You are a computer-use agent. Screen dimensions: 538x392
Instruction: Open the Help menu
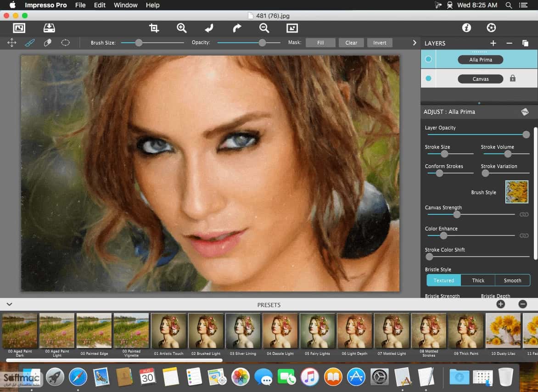point(152,5)
